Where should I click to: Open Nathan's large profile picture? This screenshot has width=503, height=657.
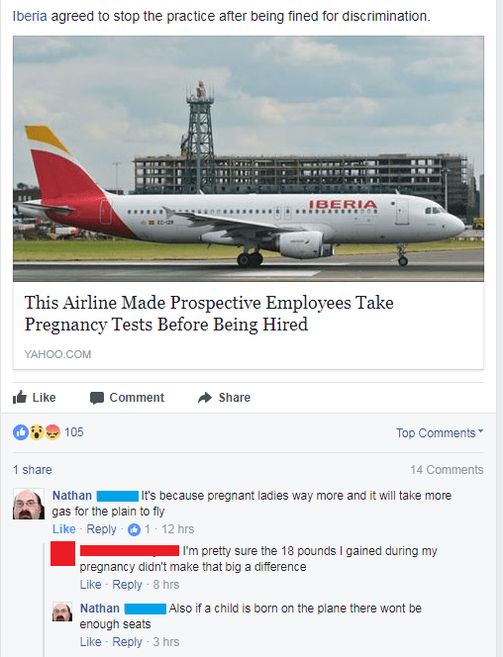(29, 504)
